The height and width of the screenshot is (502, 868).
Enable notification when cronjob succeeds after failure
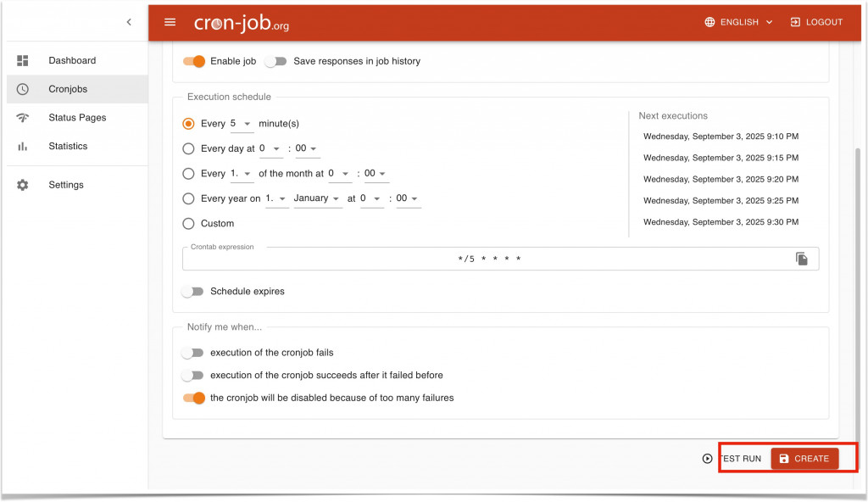coord(192,376)
